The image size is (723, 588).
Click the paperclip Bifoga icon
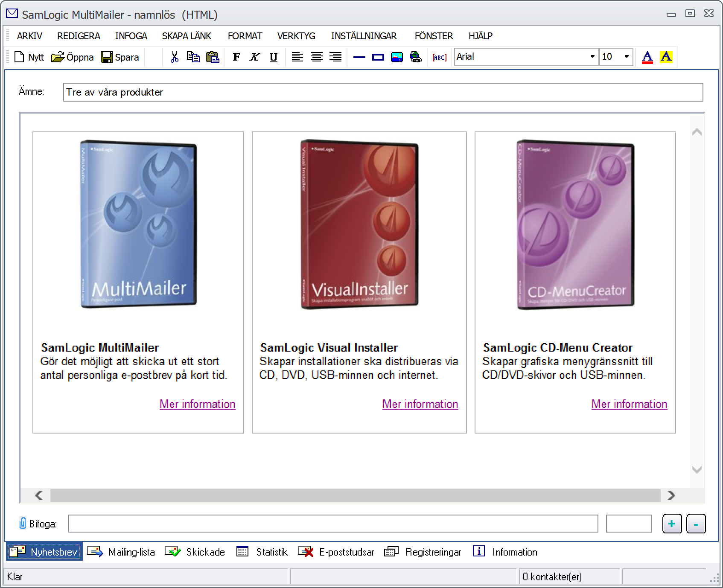click(23, 524)
